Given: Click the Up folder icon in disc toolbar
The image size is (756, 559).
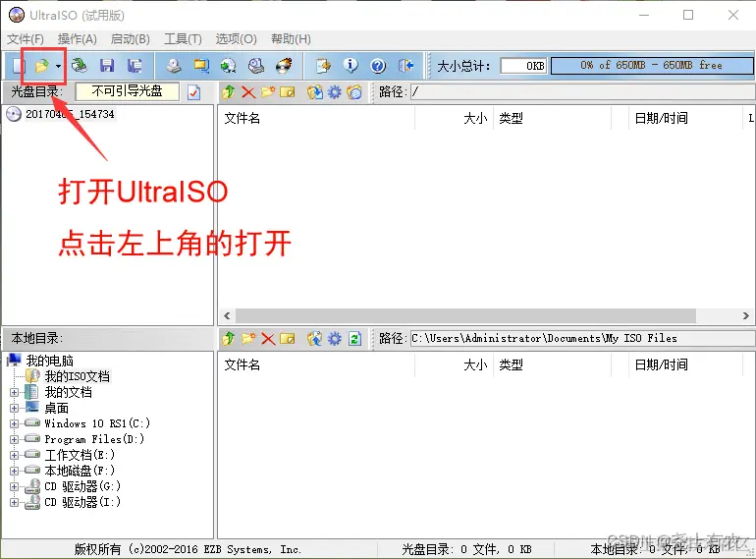Looking at the screenshot, I should [x=229, y=91].
